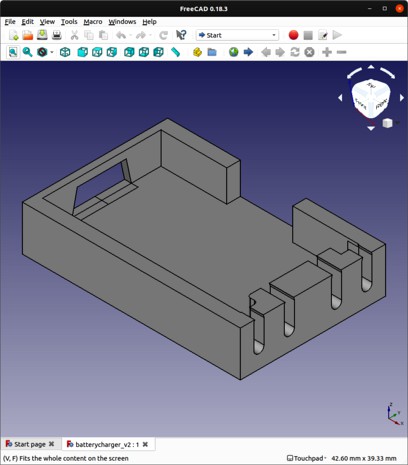Image resolution: width=408 pixels, height=465 pixels.
Task: Activate measure distance ruler tool
Action: point(175,52)
